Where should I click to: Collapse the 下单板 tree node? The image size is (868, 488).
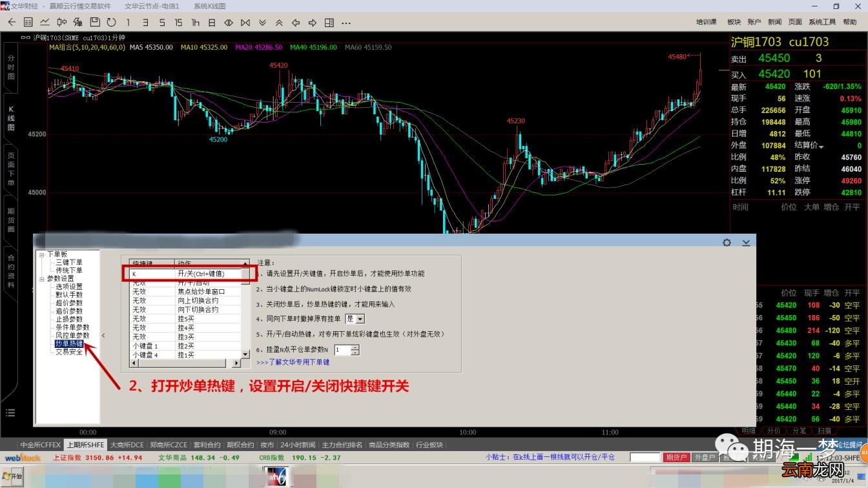(42, 254)
